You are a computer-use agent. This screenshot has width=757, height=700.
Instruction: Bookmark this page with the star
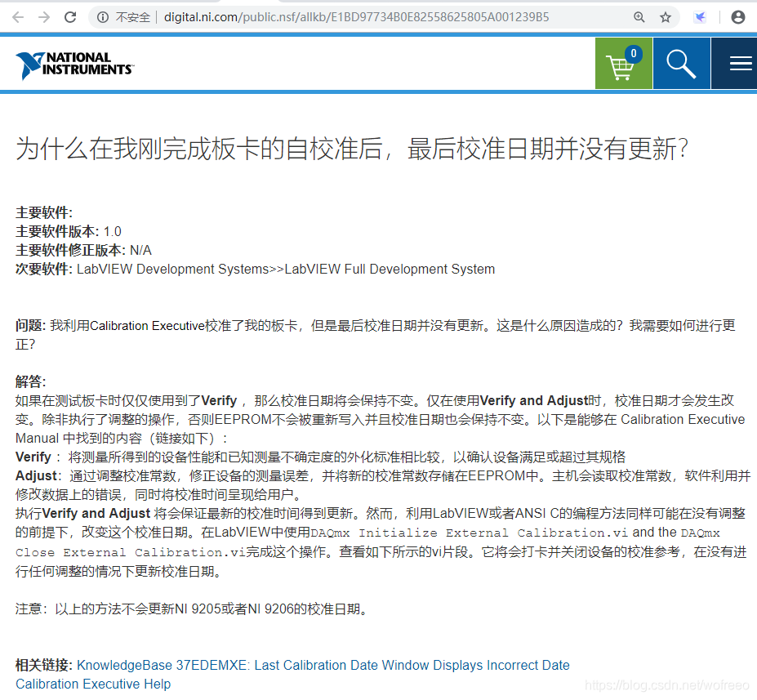[666, 17]
